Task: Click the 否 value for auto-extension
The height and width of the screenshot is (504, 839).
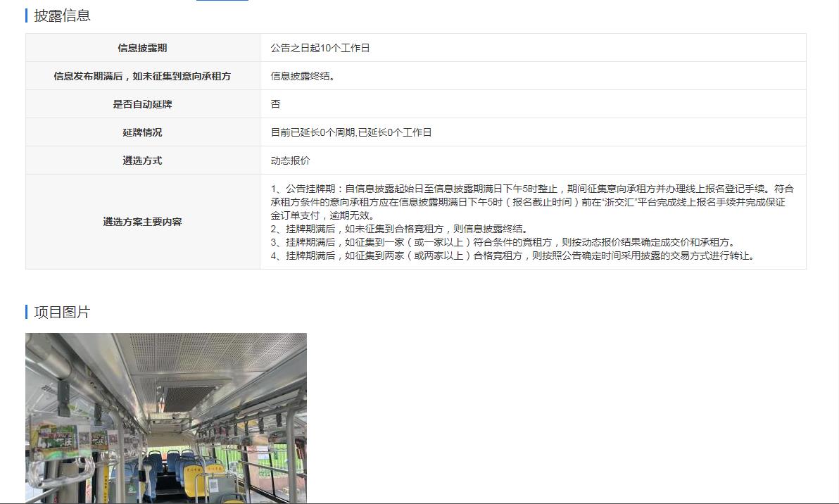Action: [x=276, y=104]
